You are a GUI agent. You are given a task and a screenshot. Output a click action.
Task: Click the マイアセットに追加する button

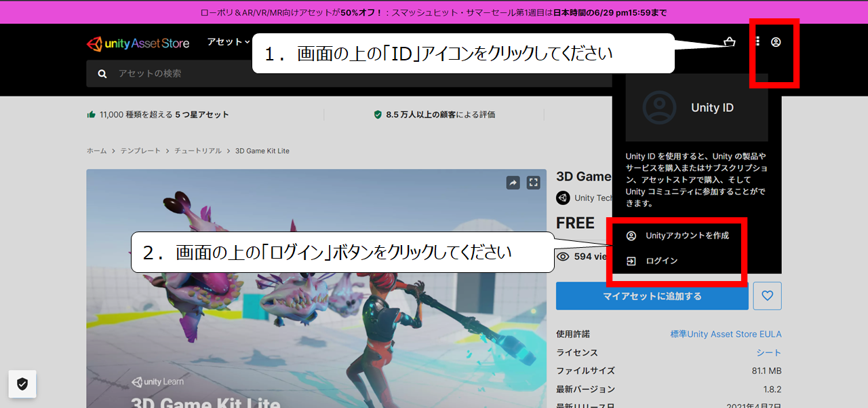pos(652,296)
